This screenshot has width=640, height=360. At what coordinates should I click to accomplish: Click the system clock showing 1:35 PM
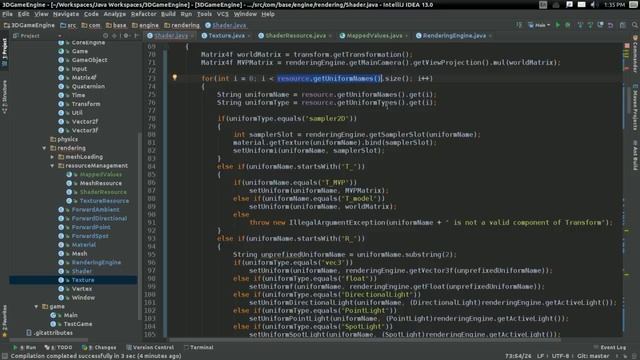(x=614, y=4)
